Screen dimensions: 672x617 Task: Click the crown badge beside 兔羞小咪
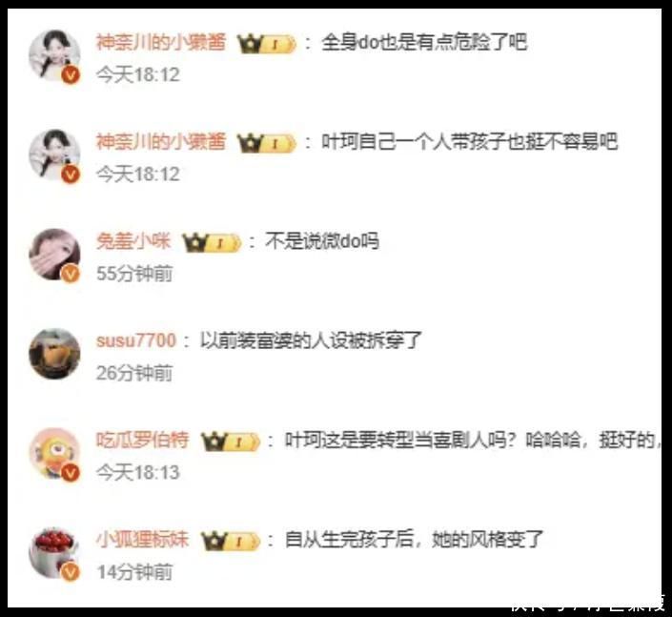coord(212,242)
